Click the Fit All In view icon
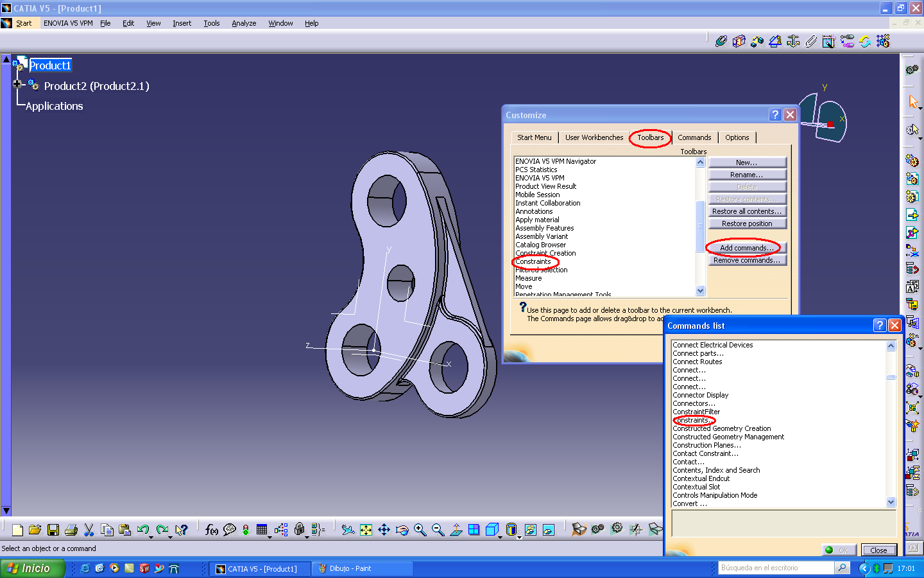Screen dimensions: 924x578 coord(366,530)
